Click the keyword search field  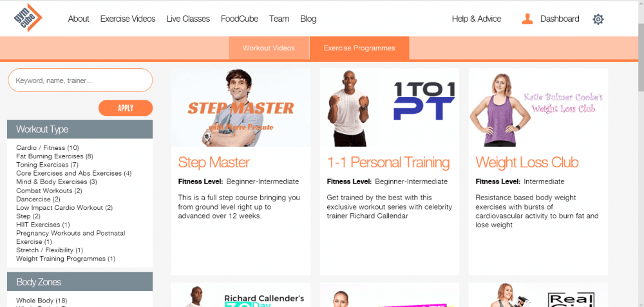[80, 80]
